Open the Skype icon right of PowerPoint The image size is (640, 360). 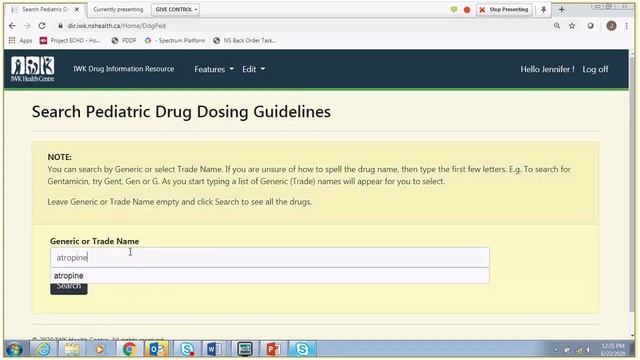point(302,349)
